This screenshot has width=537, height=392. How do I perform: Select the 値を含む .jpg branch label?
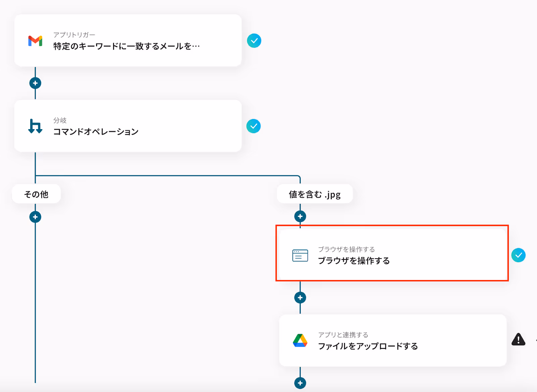coord(315,194)
